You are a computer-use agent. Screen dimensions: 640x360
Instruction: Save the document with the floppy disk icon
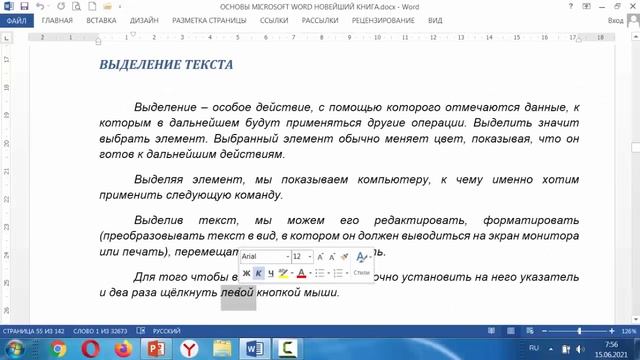tap(24, 6)
